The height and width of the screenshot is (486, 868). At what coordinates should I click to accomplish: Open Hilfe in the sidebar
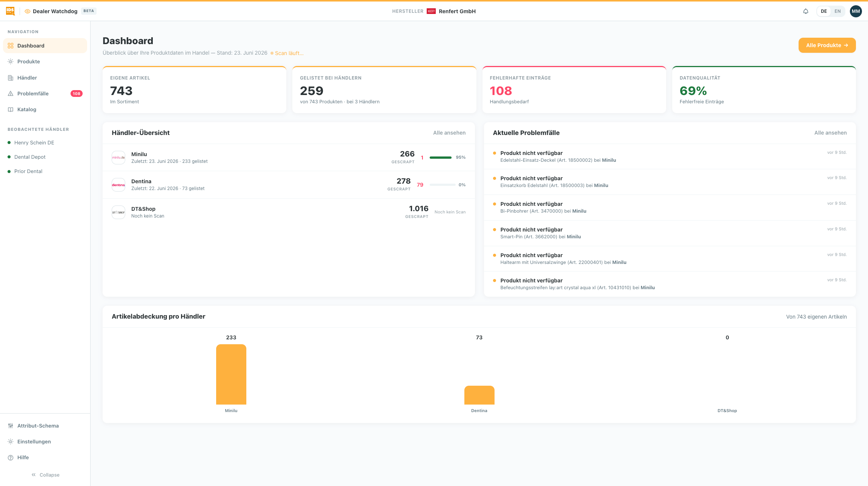pos(45,457)
